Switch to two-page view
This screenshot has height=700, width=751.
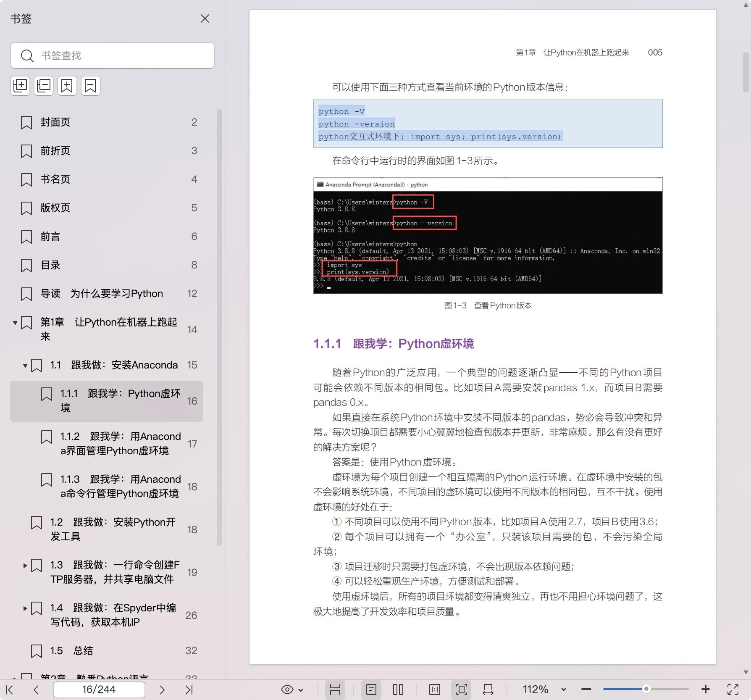coord(398,689)
